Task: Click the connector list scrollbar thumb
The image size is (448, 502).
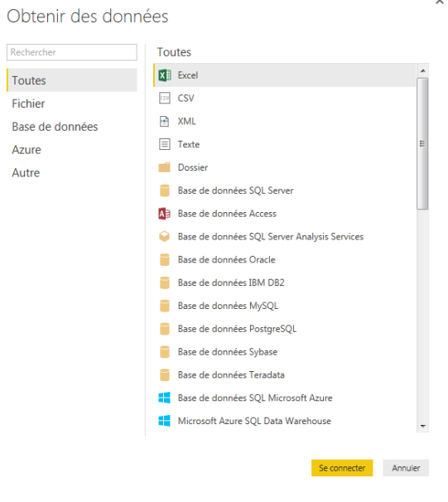Action: [x=422, y=143]
